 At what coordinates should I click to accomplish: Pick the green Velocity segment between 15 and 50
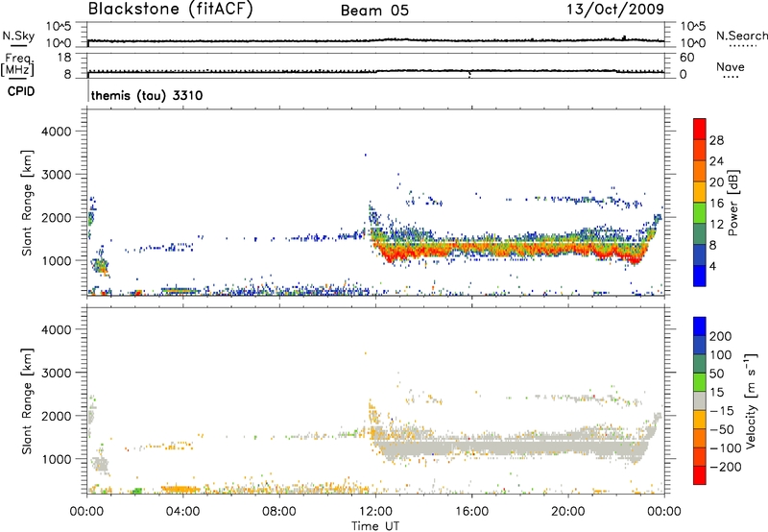(x=700, y=382)
